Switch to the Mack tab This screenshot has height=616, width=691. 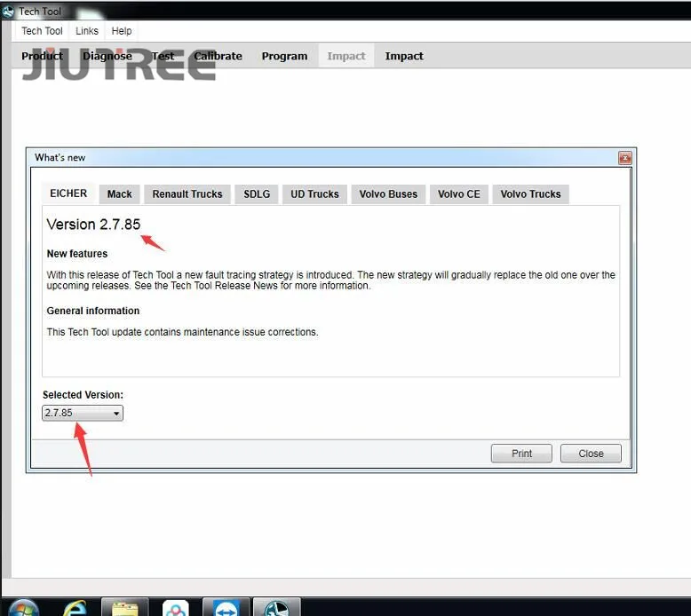(119, 194)
